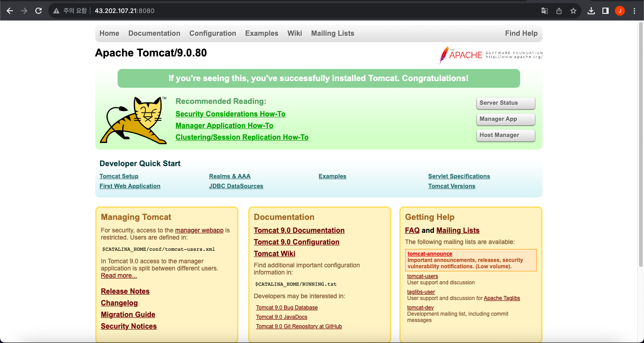Click the Host Manager button
Image resolution: width=644 pixels, height=343 pixels.
[506, 135]
